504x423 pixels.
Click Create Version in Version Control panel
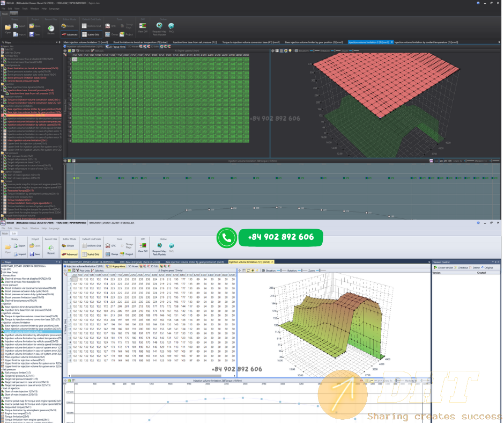pyautogui.click(x=443, y=267)
